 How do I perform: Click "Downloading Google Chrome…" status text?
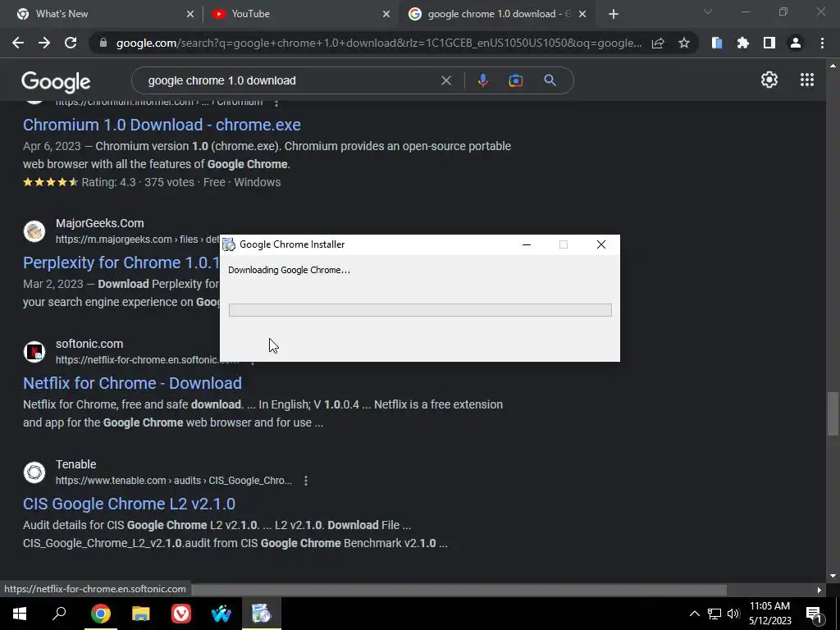290,270
